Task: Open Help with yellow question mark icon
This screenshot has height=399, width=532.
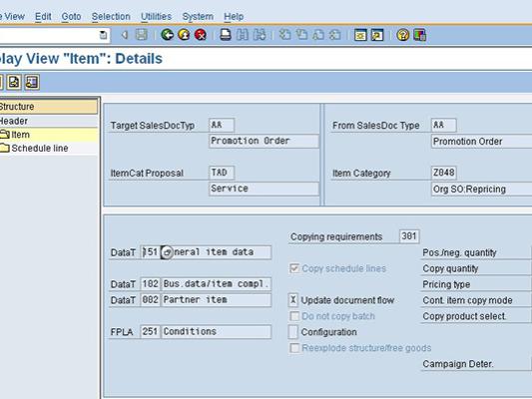Action: 402,35
